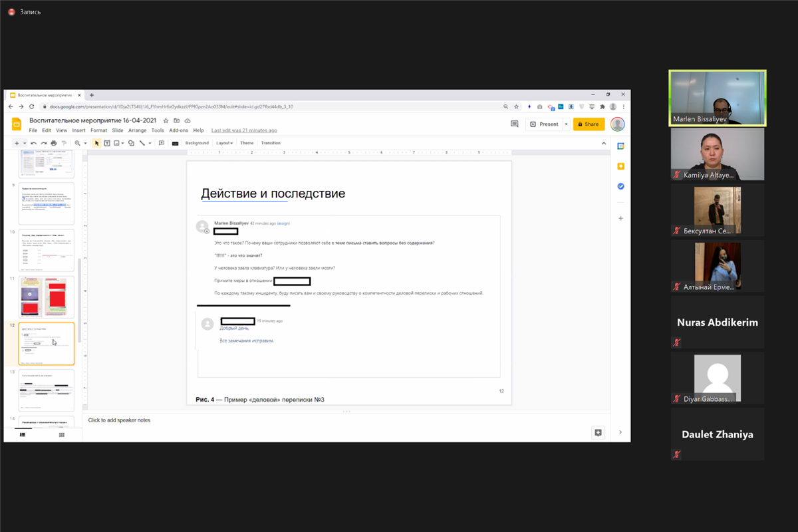Select the Text box tool

106,143
